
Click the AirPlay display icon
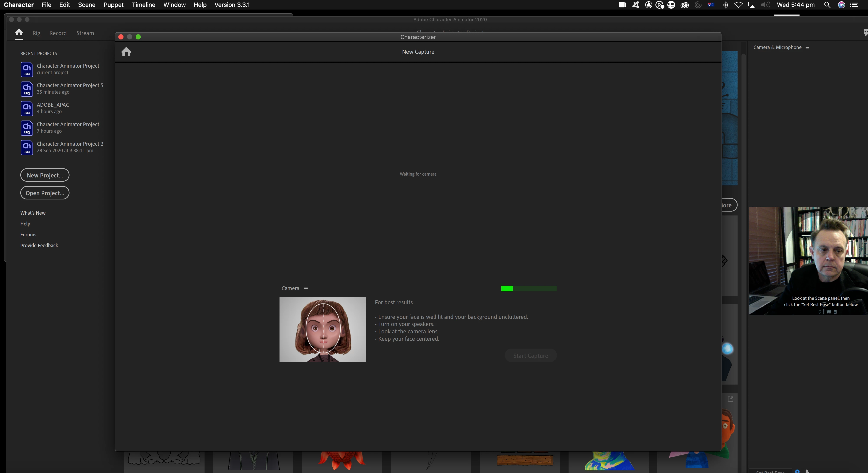tap(752, 5)
